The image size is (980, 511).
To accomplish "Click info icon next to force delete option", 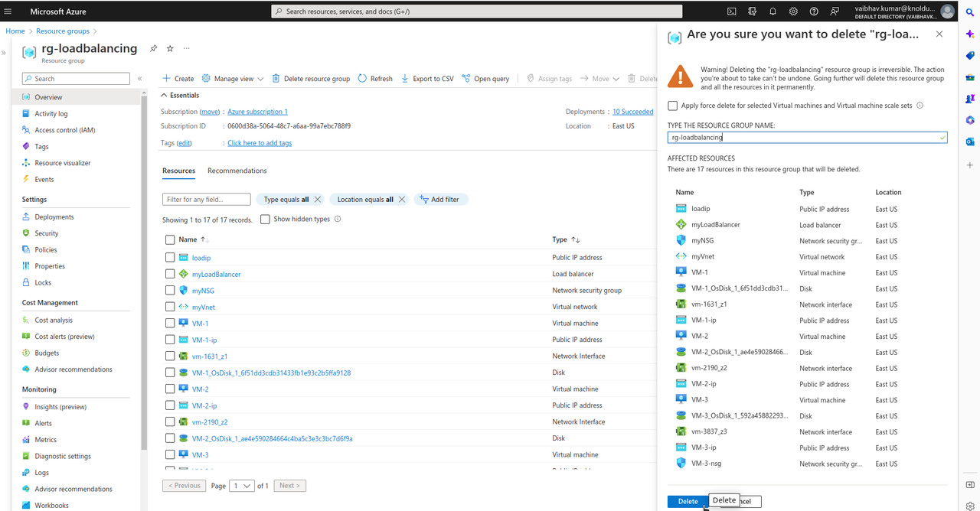I will pos(920,106).
